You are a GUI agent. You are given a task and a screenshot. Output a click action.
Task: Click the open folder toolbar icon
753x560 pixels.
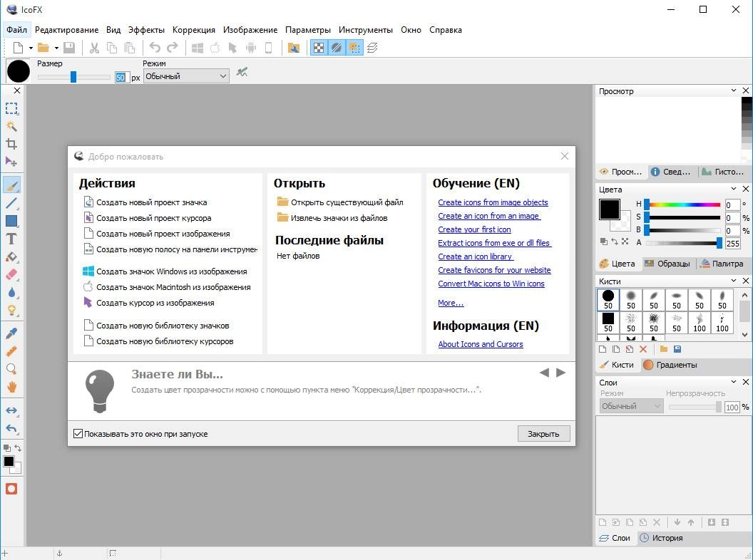pyautogui.click(x=43, y=48)
